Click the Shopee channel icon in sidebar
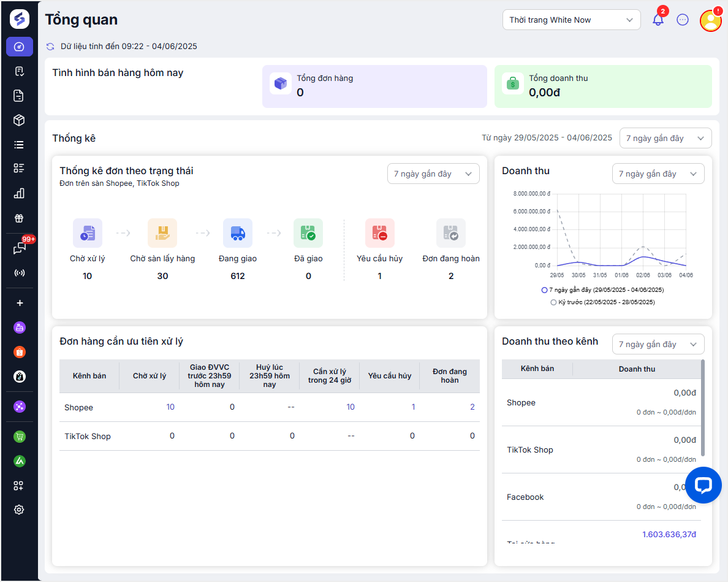The image size is (728, 582). coord(20,352)
